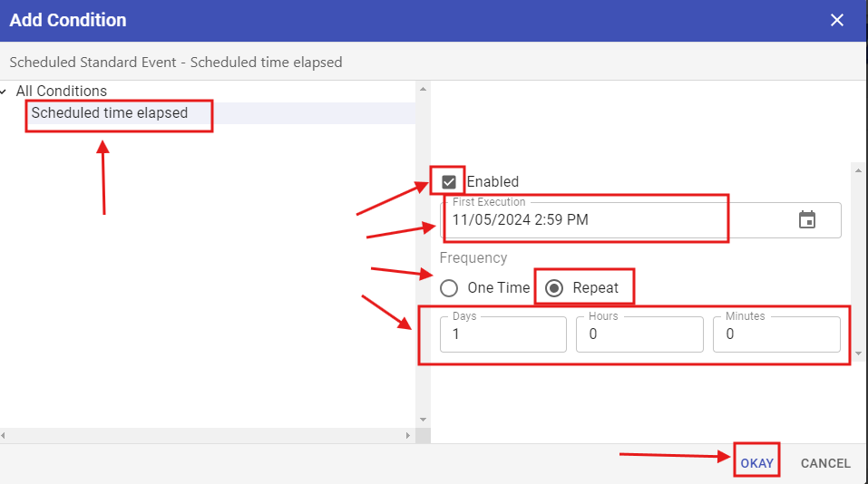Click into the Days input field
Image resolution: width=868 pixels, height=484 pixels.
pos(503,334)
